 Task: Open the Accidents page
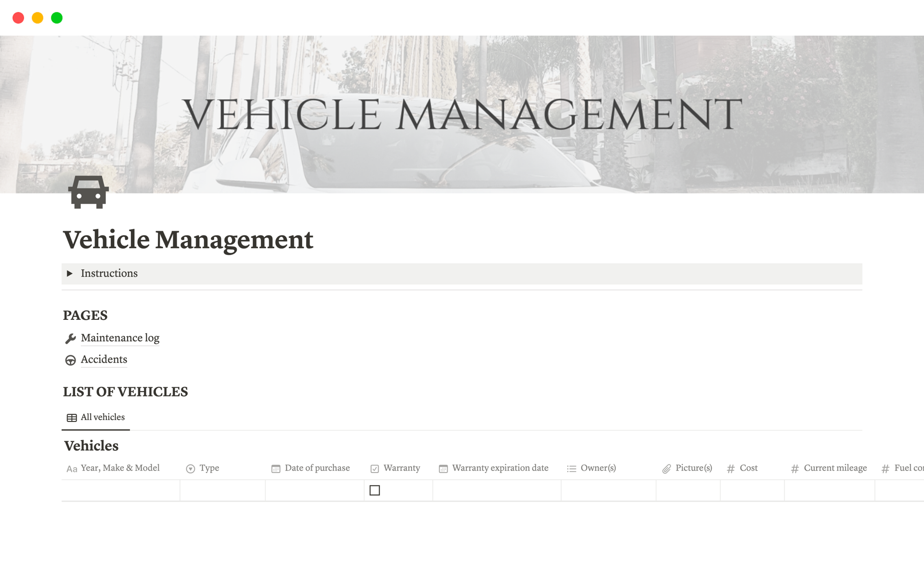click(103, 360)
